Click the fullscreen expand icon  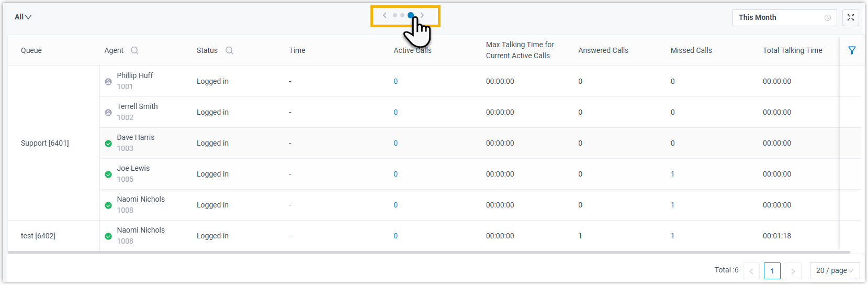[851, 17]
